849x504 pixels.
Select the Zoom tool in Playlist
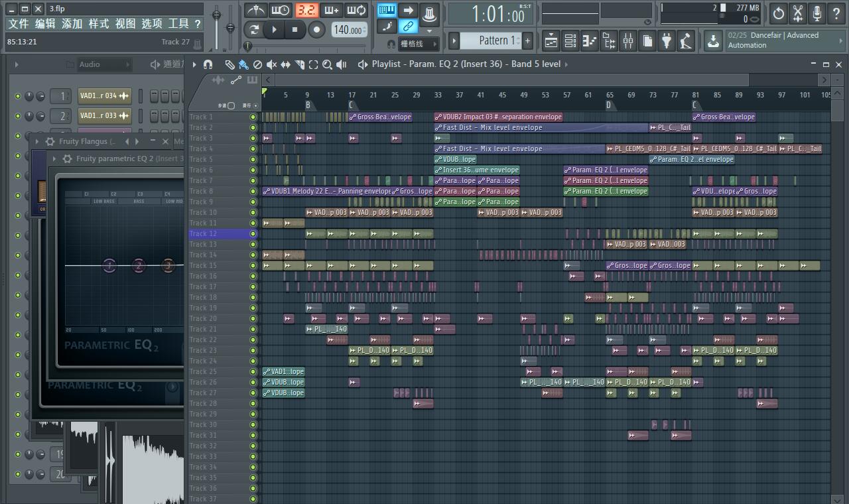coord(327,64)
